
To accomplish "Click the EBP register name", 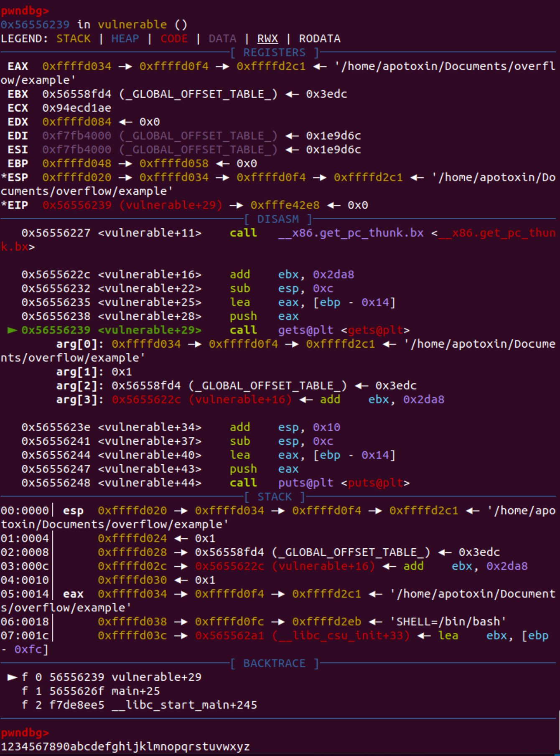I will [x=18, y=163].
